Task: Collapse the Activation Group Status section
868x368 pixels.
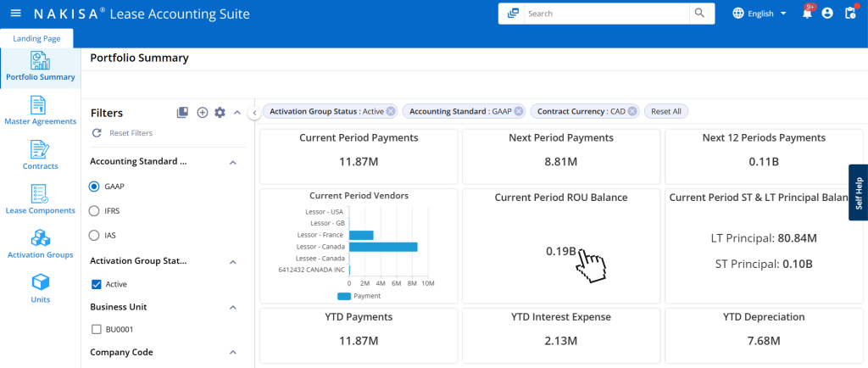Action: point(233,262)
